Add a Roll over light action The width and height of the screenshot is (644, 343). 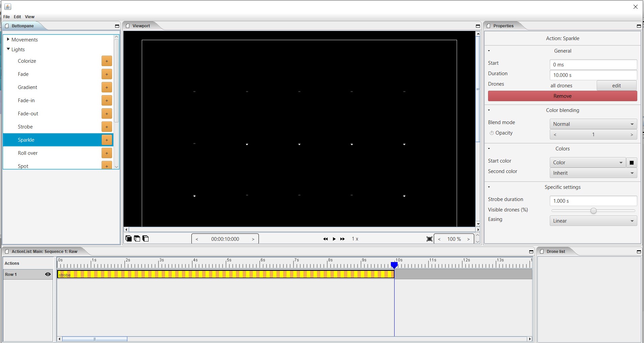(x=107, y=153)
